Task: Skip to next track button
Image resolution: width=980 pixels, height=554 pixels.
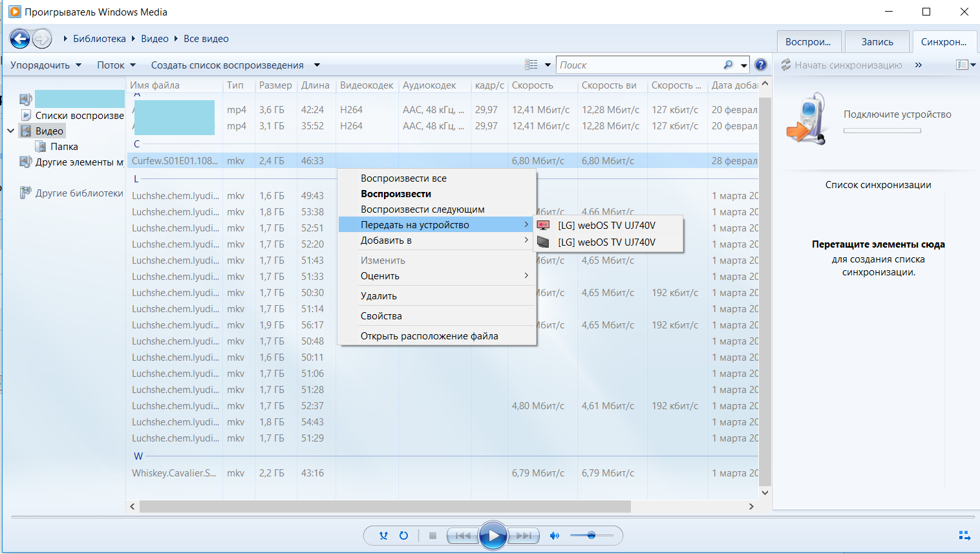Action: [x=524, y=535]
